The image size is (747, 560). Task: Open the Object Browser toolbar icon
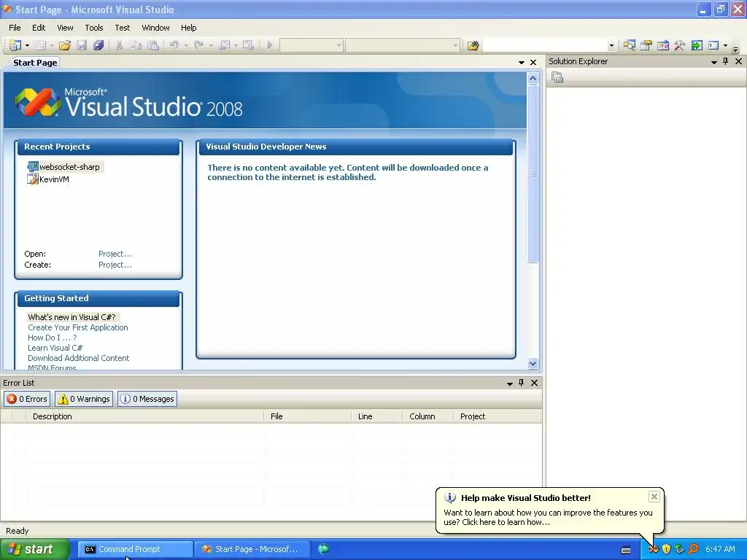point(662,45)
